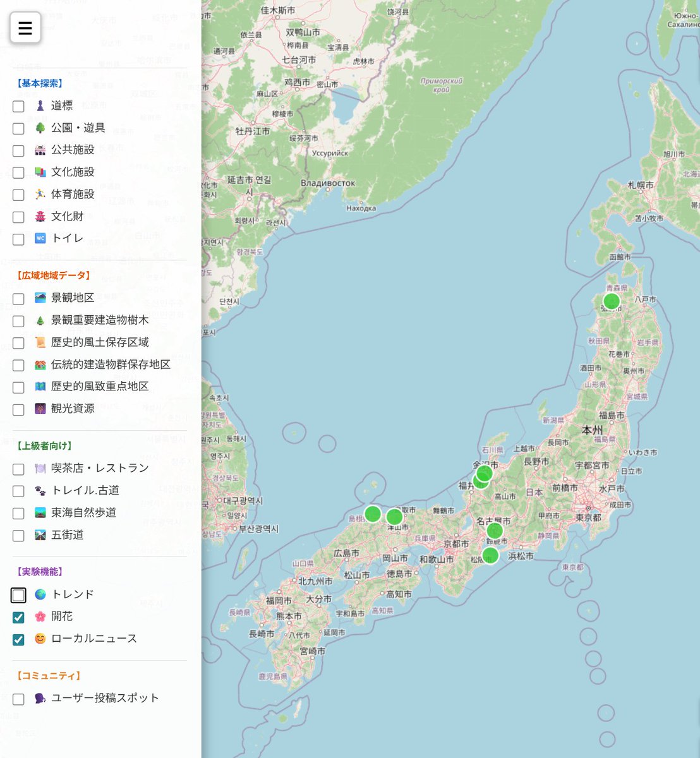This screenshot has width=700, height=758.
Task: Click the building icon beside 公共施設
Action: click(x=40, y=150)
